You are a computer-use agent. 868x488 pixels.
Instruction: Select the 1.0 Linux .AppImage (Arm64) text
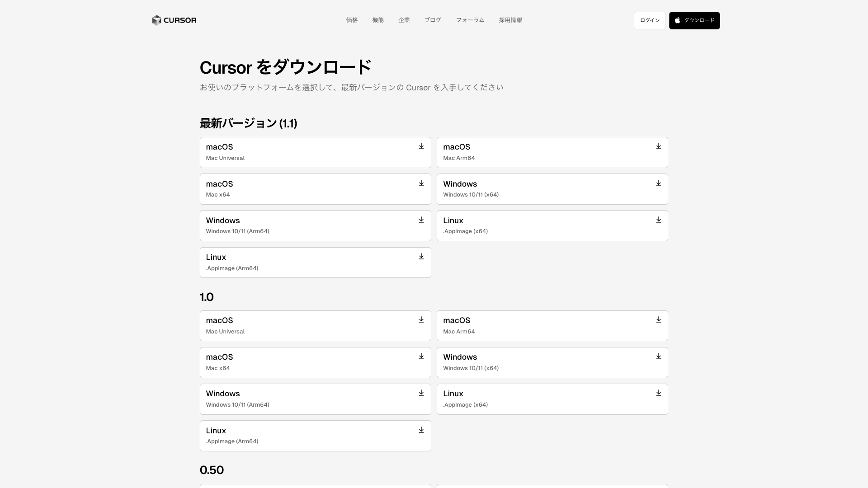(232, 441)
